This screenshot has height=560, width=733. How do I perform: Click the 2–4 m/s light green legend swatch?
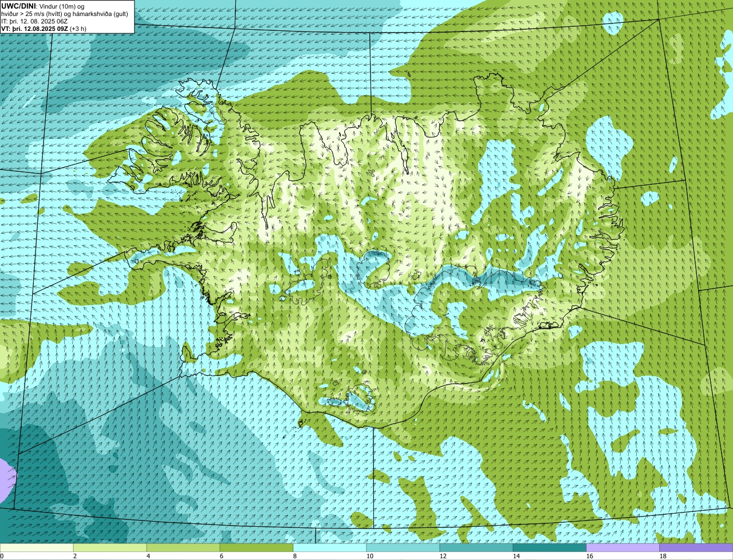(110, 548)
